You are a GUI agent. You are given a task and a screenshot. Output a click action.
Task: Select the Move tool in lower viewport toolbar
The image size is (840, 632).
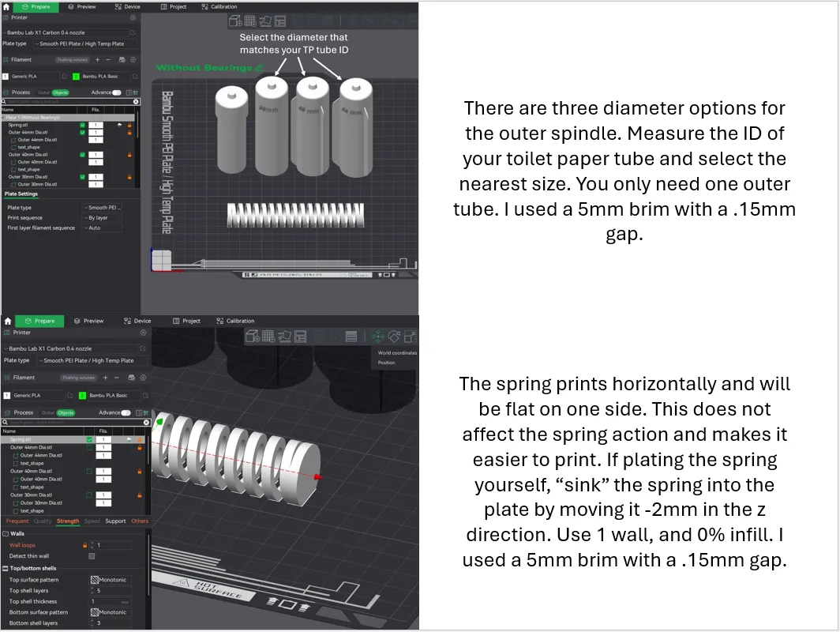coord(378,337)
